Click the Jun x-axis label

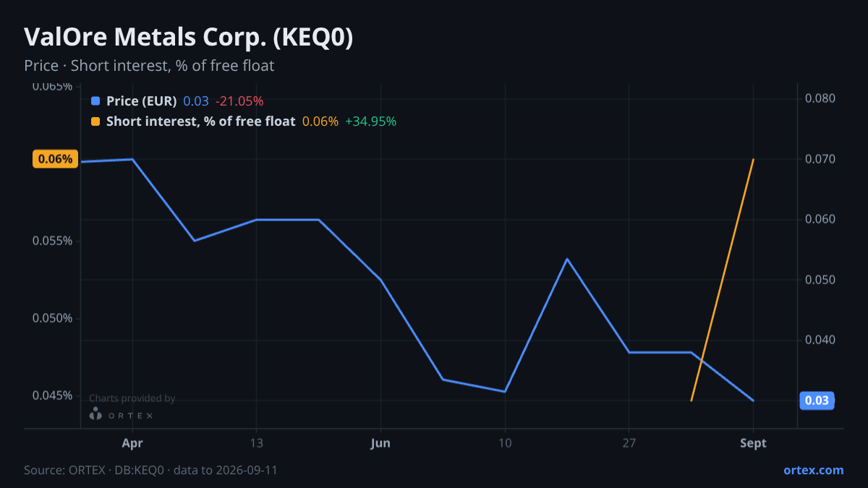(x=380, y=443)
